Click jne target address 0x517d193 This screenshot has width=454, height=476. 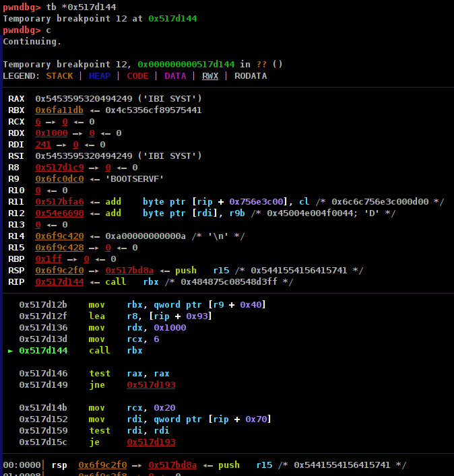point(152,385)
